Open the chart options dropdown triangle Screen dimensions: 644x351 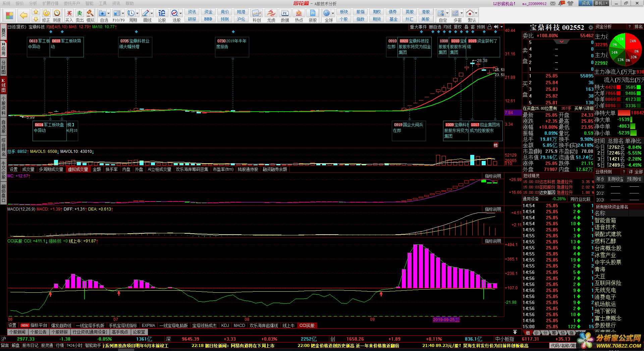501,27
